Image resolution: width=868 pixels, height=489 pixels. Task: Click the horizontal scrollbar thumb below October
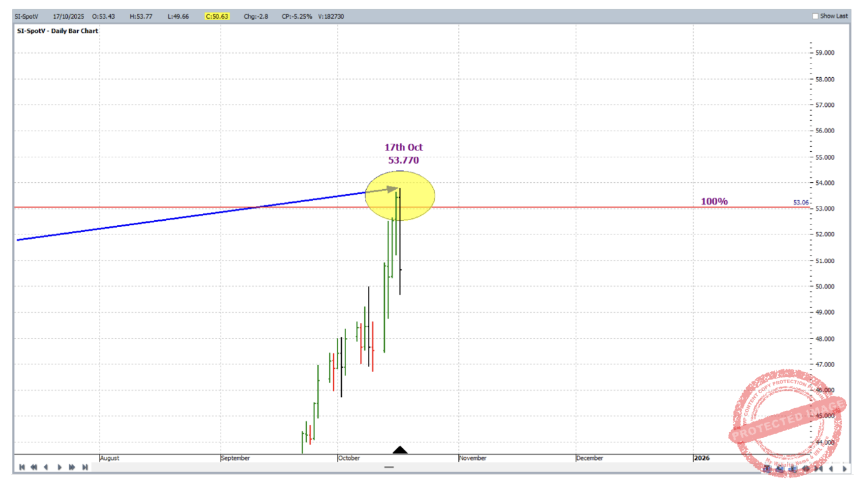[389, 467]
